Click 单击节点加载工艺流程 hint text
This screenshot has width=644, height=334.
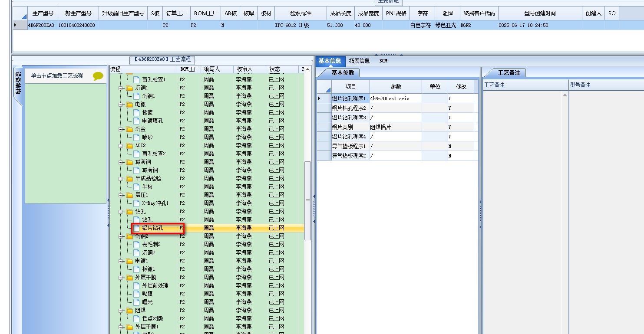57,75
